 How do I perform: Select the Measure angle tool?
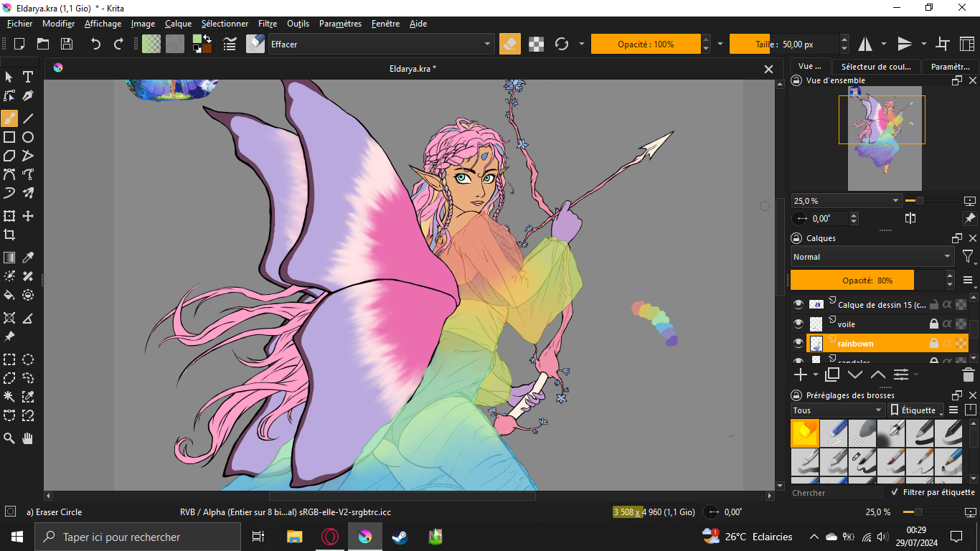[28, 318]
